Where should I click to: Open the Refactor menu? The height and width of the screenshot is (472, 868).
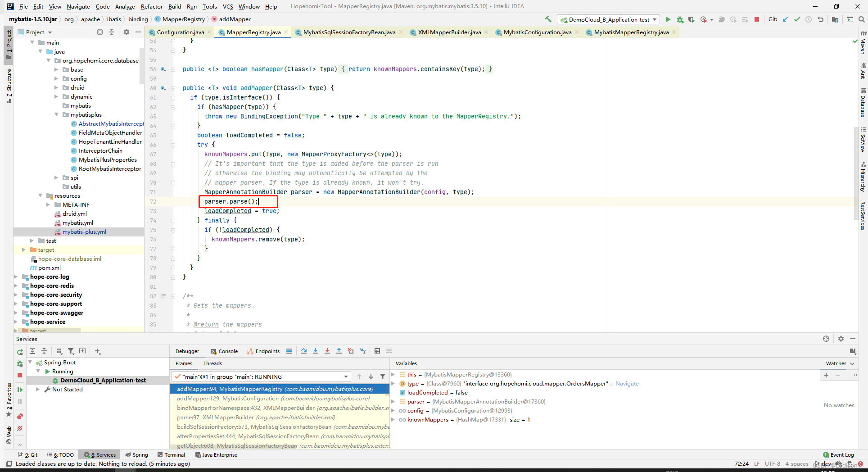152,6
